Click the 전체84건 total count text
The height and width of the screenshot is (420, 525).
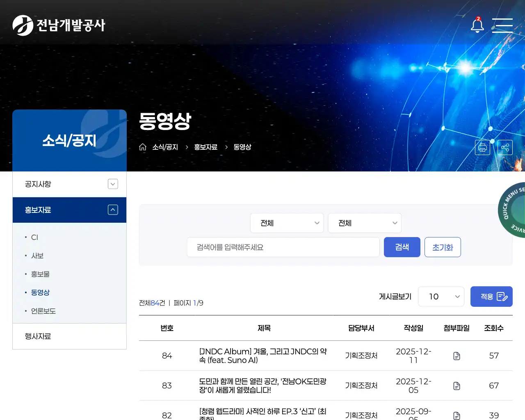(x=152, y=303)
